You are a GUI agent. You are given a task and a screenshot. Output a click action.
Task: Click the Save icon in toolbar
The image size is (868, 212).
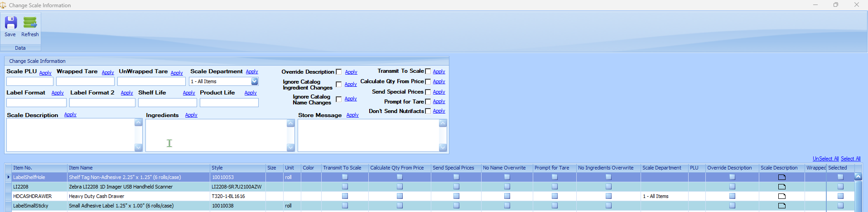10,23
